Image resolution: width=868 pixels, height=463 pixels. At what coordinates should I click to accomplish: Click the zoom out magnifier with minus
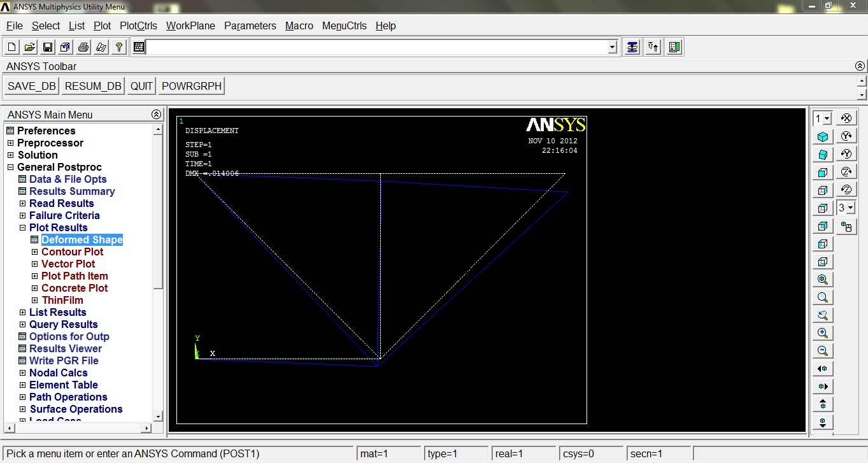823,351
